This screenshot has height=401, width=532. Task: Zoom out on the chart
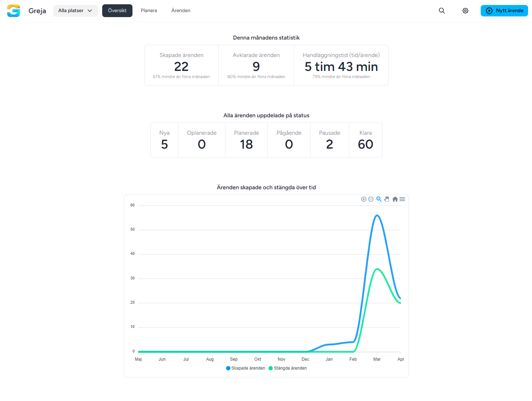tap(371, 199)
